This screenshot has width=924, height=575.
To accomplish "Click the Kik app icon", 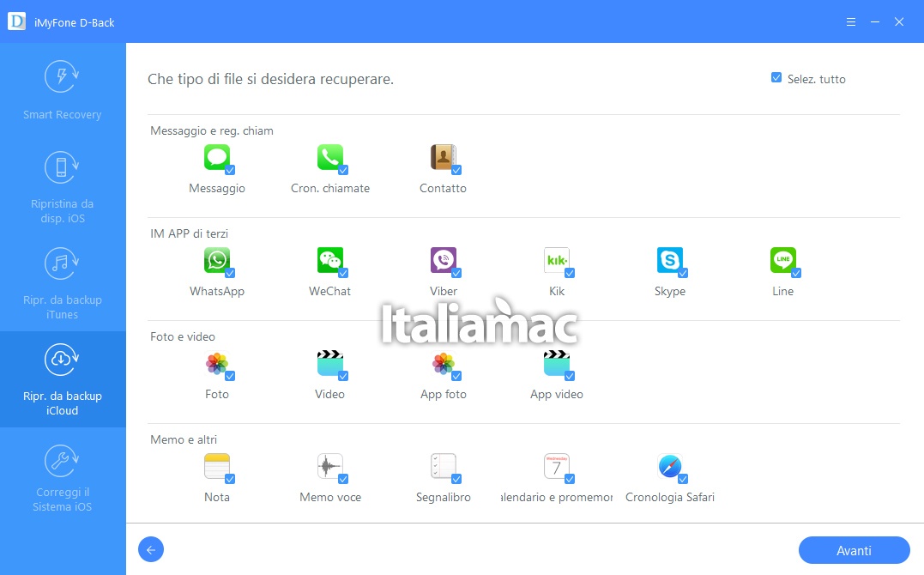I will pyautogui.click(x=556, y=260).
